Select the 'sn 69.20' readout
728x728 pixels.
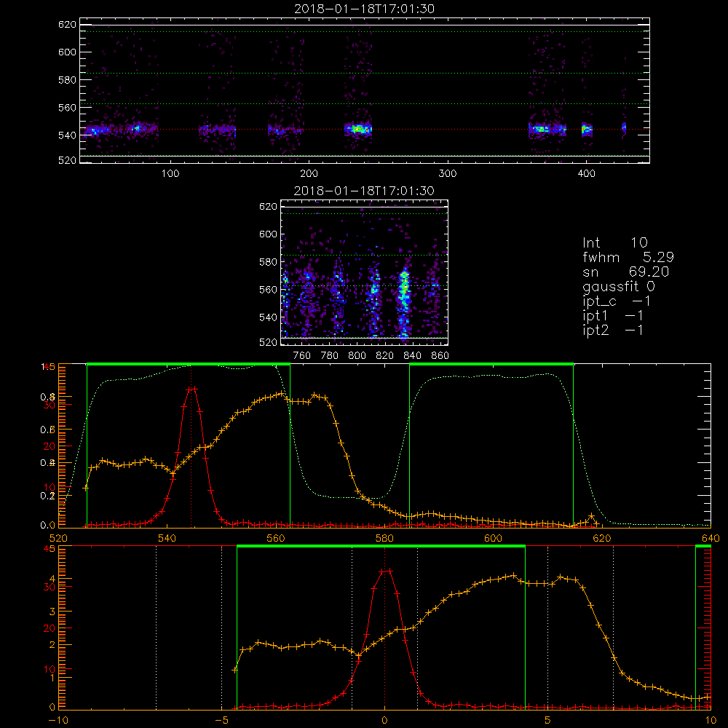626,272
